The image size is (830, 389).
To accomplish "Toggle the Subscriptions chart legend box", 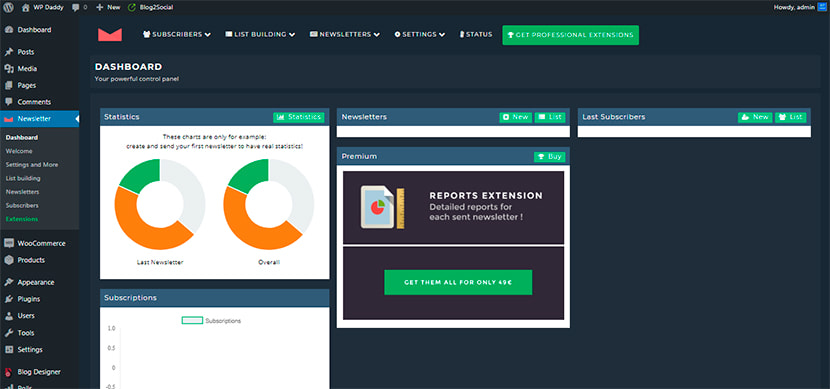I will pyautogui.click(x=192, y=320).
